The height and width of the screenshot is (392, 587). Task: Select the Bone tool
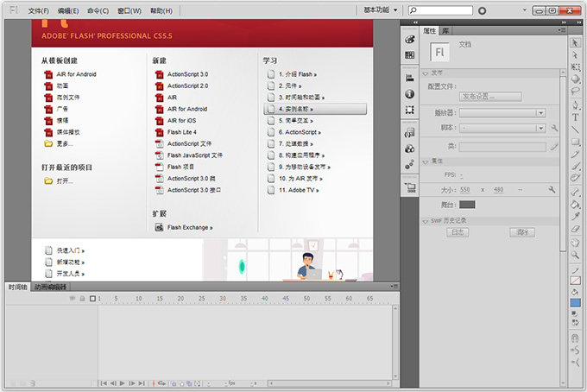[x=575, y=192]
